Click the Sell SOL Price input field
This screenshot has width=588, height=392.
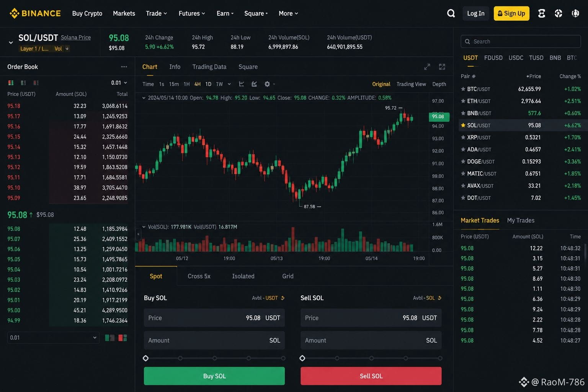coord(371,318)
